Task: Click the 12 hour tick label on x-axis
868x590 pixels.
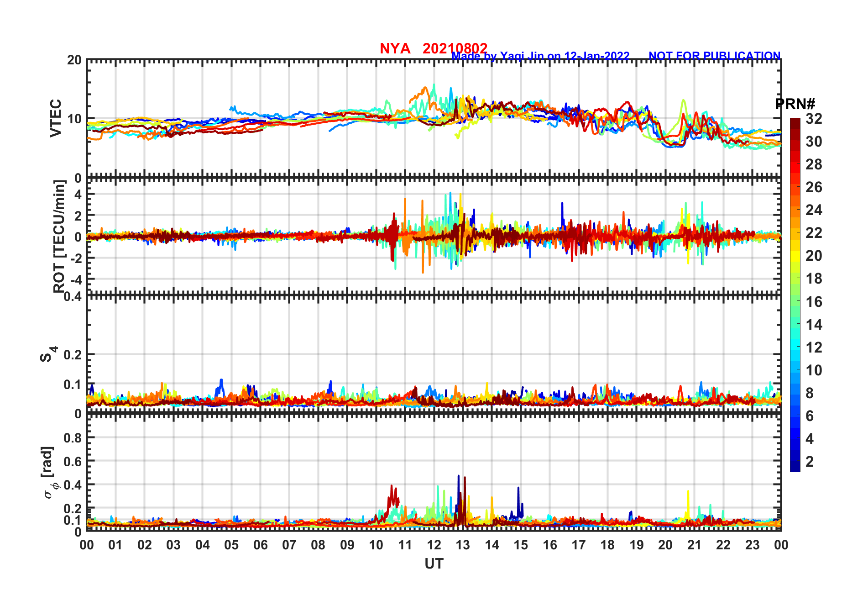Action: [x=434, y=545]
